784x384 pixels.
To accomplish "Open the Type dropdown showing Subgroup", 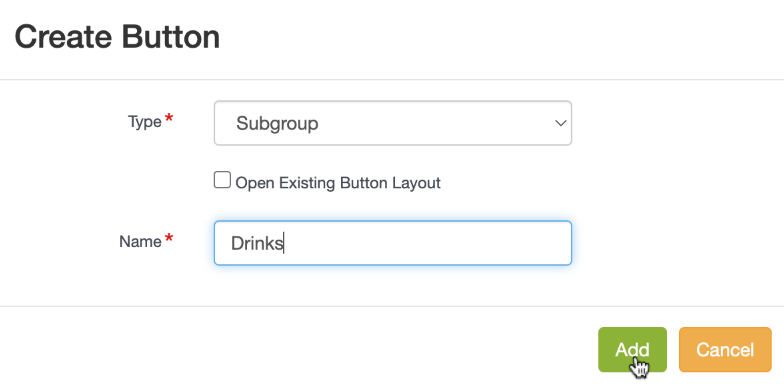I will tap(392, 123).
